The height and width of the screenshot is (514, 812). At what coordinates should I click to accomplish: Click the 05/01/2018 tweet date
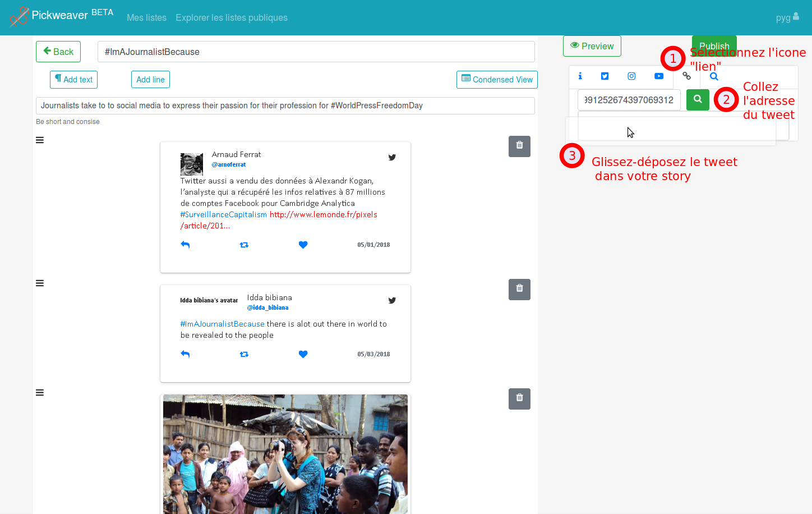point(373,245)
